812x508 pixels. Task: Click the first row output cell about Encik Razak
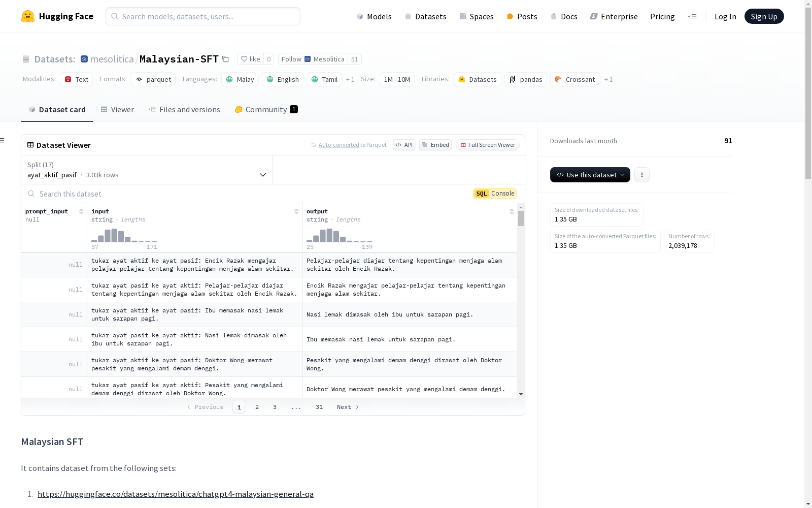click(410, 265)
